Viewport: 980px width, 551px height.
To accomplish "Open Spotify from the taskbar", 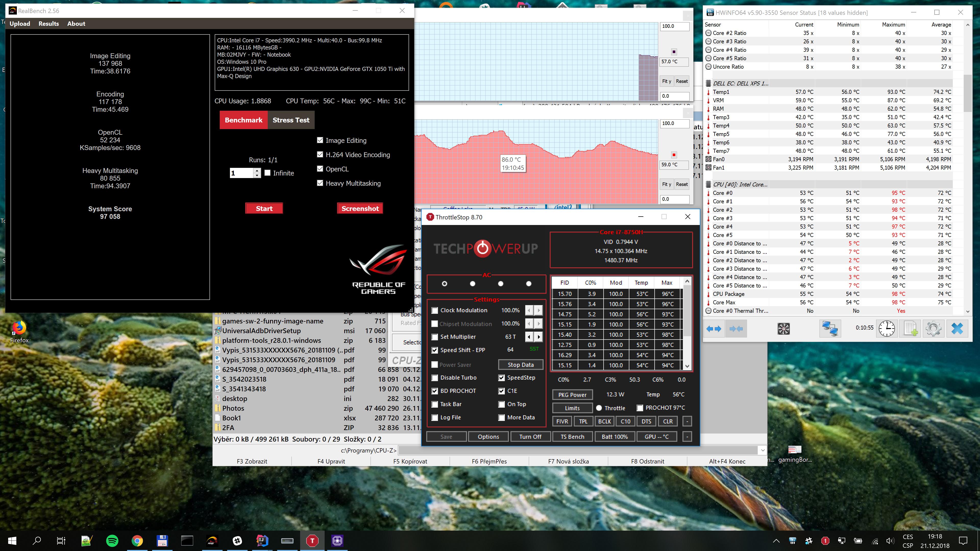I will (x=112, y=540).
